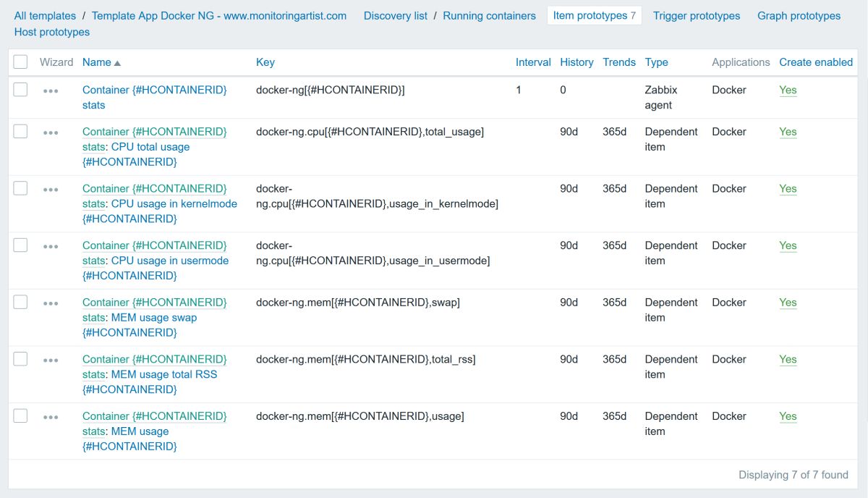Check the checkbox for CPU total usage prototype
This screenshot has width=868, height=498.
pyautogui.click(x=20, y=131)
